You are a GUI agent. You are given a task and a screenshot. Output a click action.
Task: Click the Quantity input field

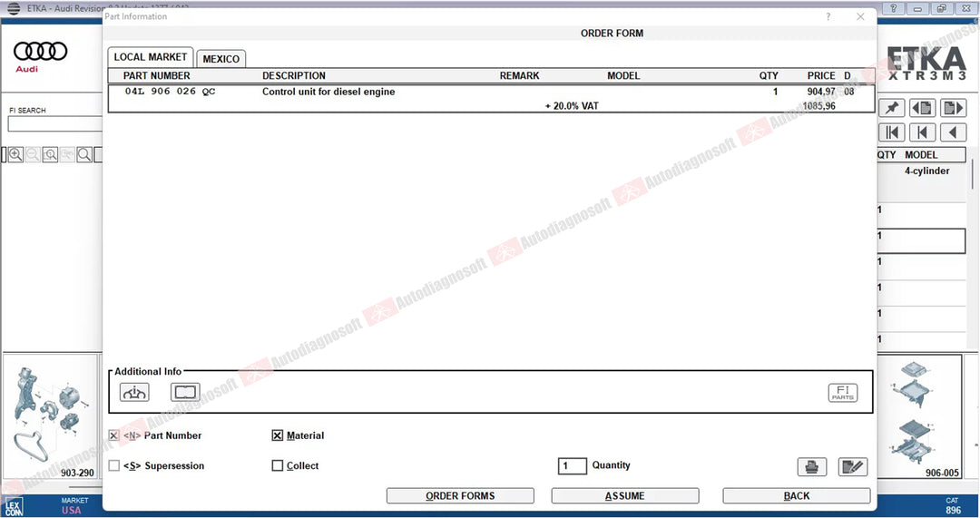click(572, 465)
